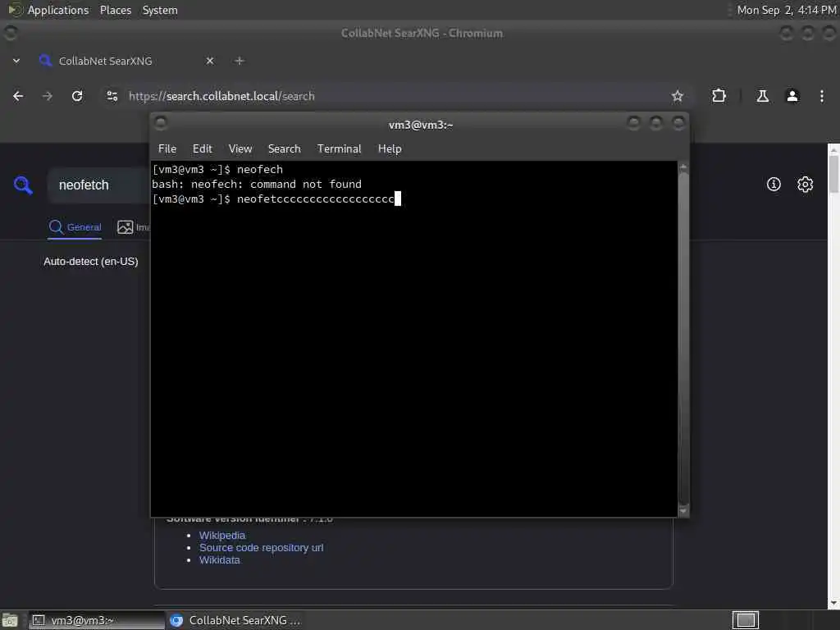Image resolution: width=840 pixels, height=630 pixels.
Task: Open the Extensions puzzle icon
Action: (719, 96)
